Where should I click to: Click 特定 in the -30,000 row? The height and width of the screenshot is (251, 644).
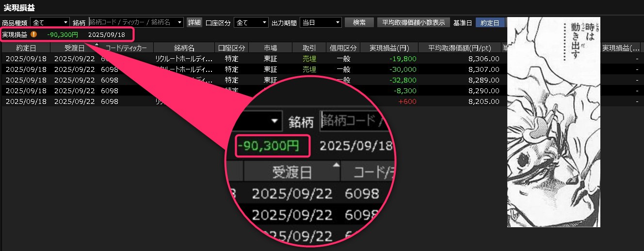232,69
